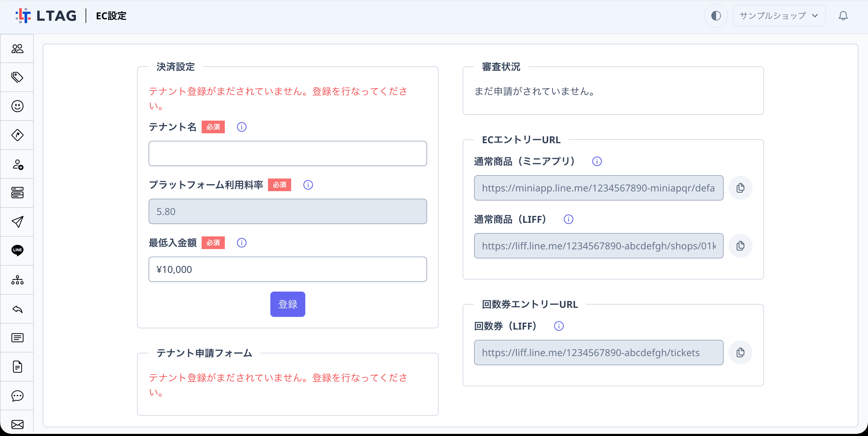Open the notifications bell
Screen dimensions: 868x436
coord(843,16)
